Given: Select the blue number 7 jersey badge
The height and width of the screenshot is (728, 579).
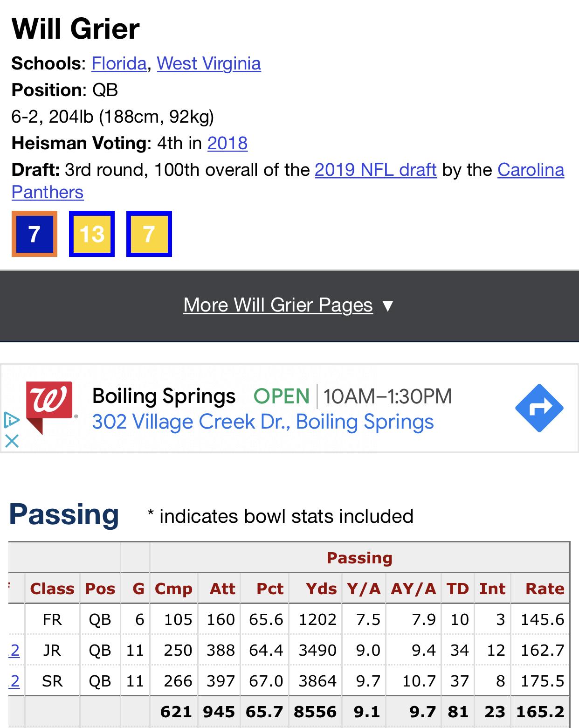Looking at the screenshot, I should (34, 234).
